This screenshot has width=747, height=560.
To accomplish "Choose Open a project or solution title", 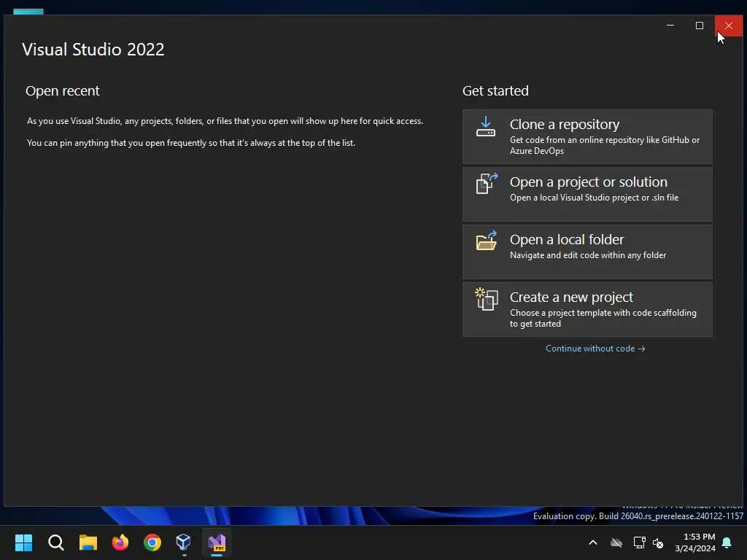I will click(x=589, y=182).
